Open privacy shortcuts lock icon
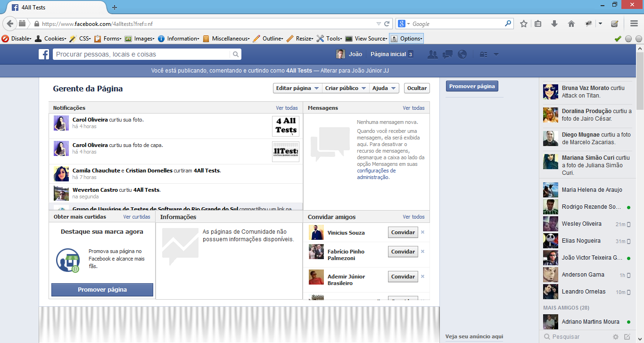This screenshot has height=343, width=644. coord(483,55)
